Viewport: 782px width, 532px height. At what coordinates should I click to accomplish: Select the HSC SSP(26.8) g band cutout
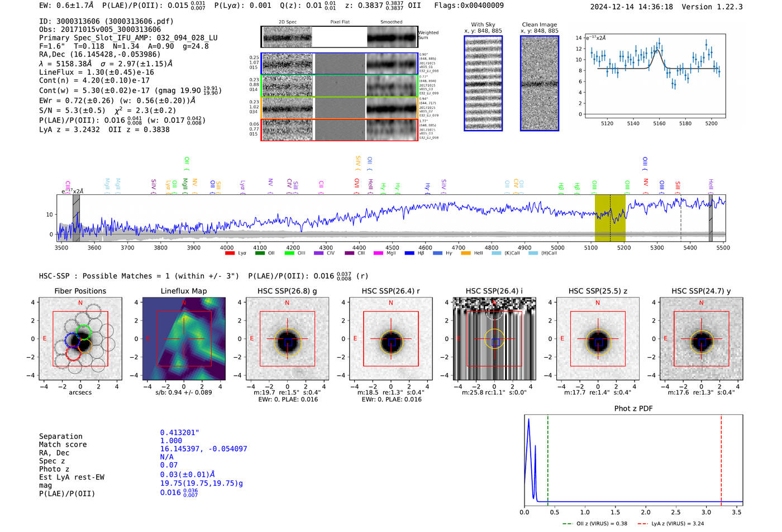287,339
